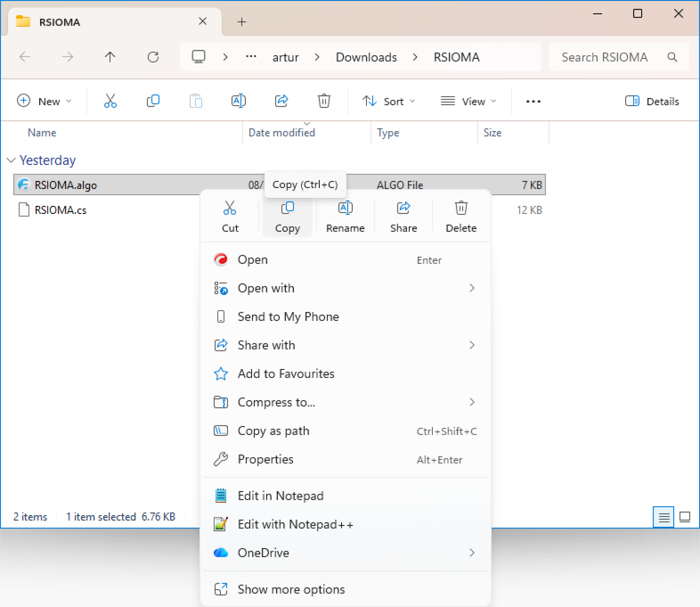The width and height of the screenshot is (700, 607).
Task: Choose Copy as path from context menu
Action: (345, 431)
